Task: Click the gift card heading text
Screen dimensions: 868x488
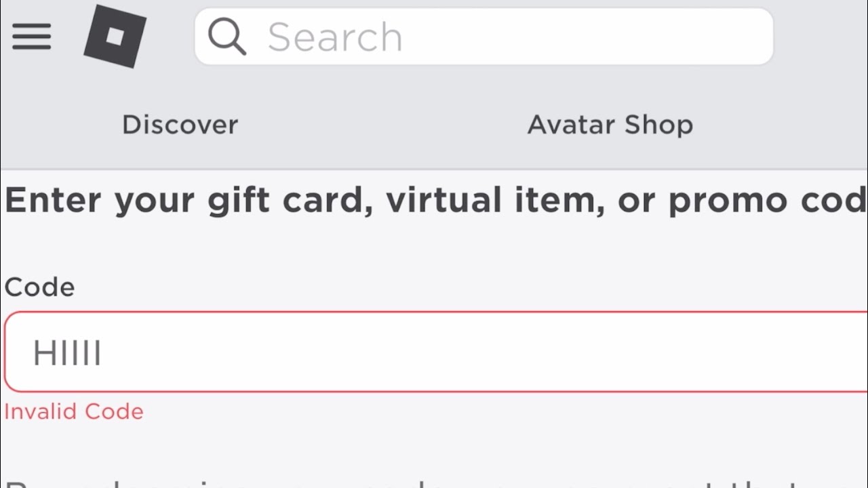Action: (434, 201)
